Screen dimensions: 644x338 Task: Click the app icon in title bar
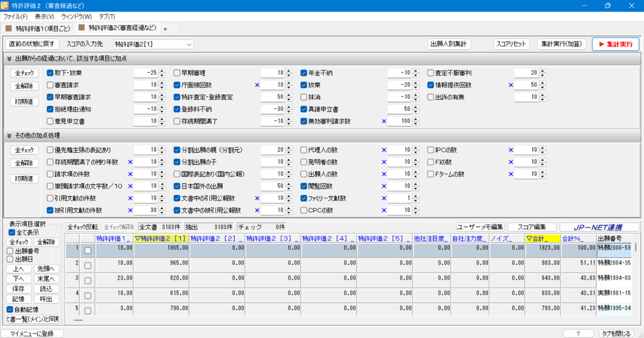[x=5, y=6]
